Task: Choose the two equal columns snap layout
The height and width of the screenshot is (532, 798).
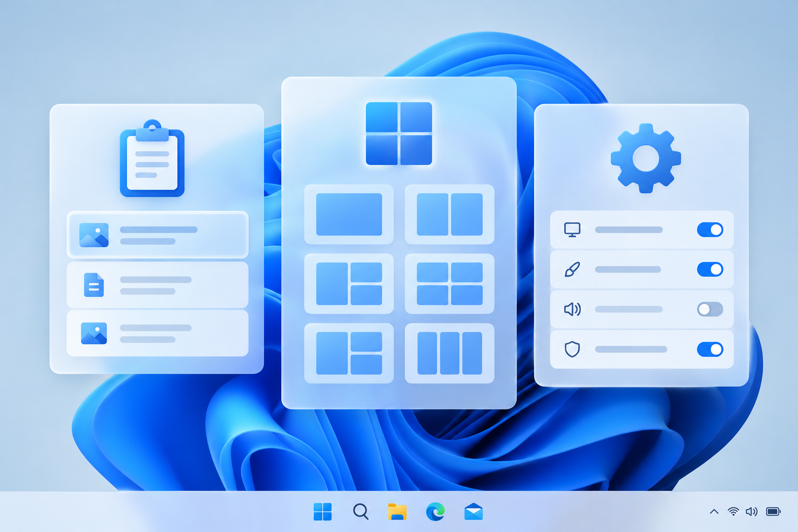Action: tap(449, 215)
